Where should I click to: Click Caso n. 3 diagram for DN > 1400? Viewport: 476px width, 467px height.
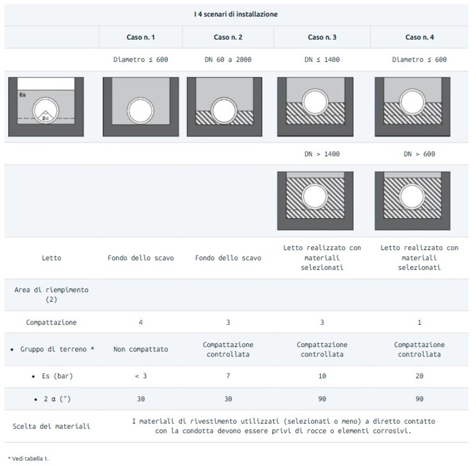pos(315,201)
